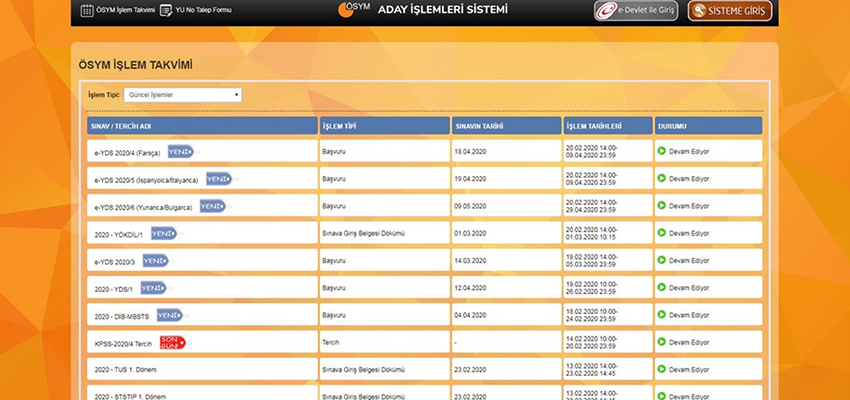Click exam date 09.05.2020
Image resolution: width=850 pixels, height=400 pixels.
click(470, 207)
